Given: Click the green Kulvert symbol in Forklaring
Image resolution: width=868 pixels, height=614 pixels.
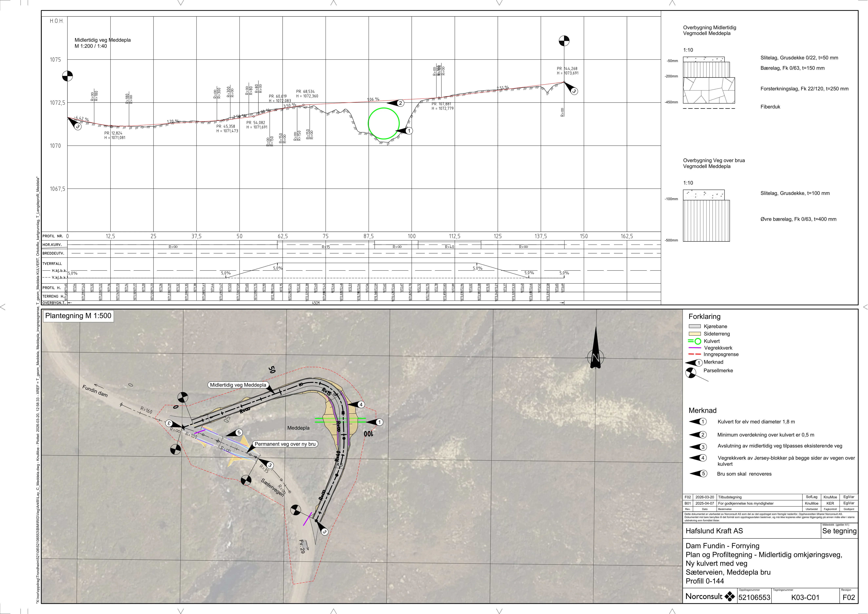Looking at the screenshot, I should pos(695,341).
